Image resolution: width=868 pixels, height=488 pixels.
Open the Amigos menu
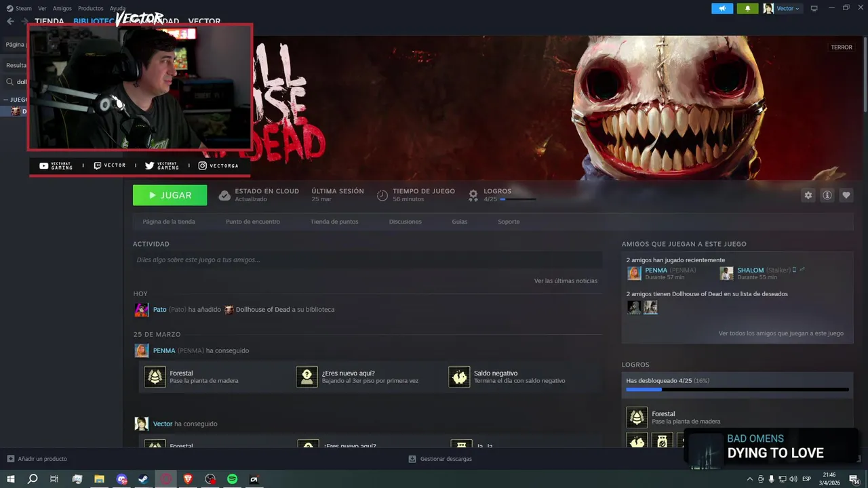[x=62, y=8]
